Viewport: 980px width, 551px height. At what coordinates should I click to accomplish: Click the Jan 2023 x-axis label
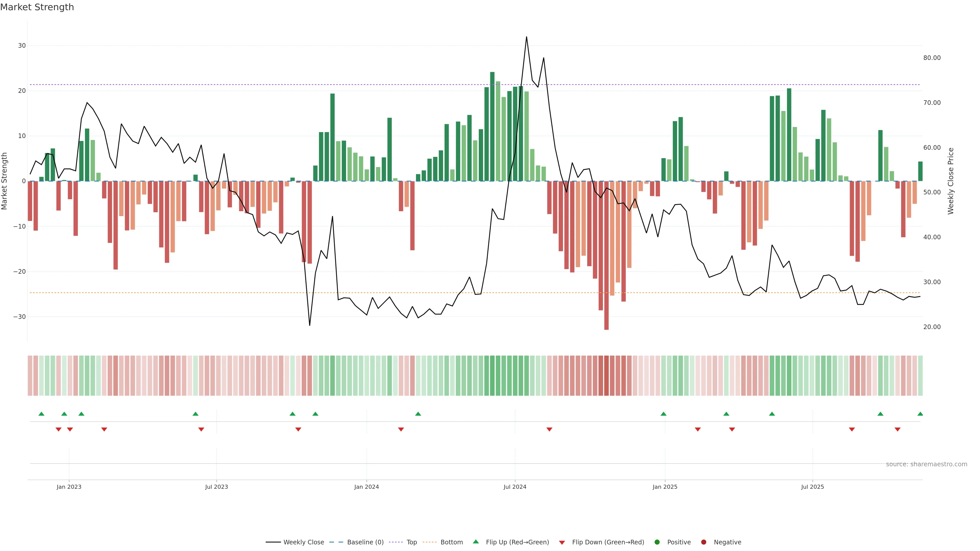coord(69,487)
